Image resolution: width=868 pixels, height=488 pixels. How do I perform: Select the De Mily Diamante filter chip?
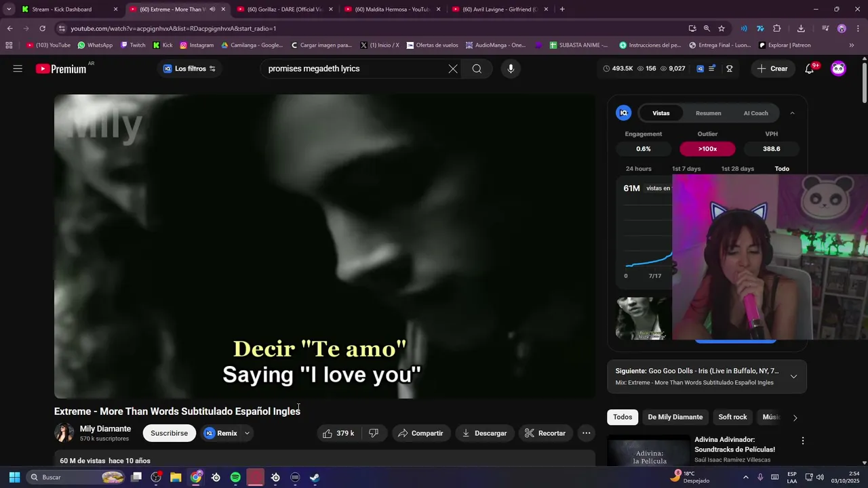click(675, 418)
